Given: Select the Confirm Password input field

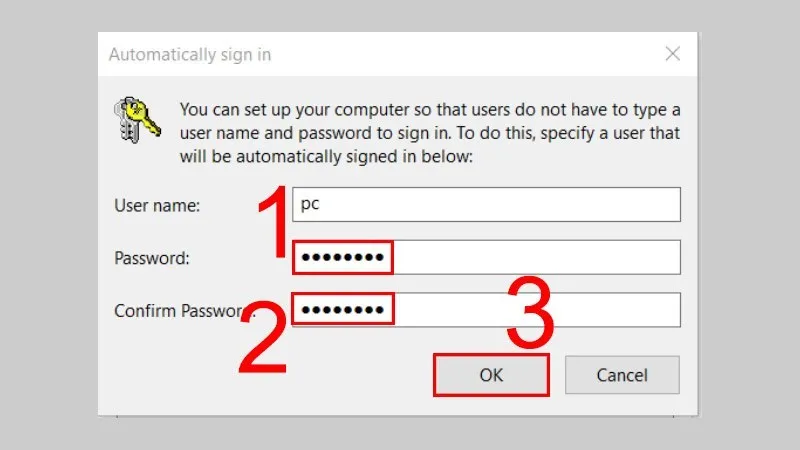Looking at the screenshot, I should [486, 309].
